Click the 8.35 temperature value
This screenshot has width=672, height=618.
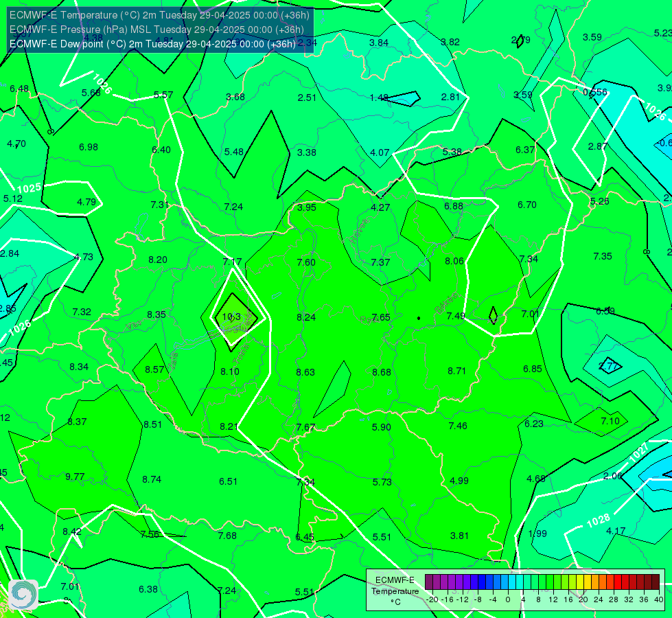(x=157, y=314)
